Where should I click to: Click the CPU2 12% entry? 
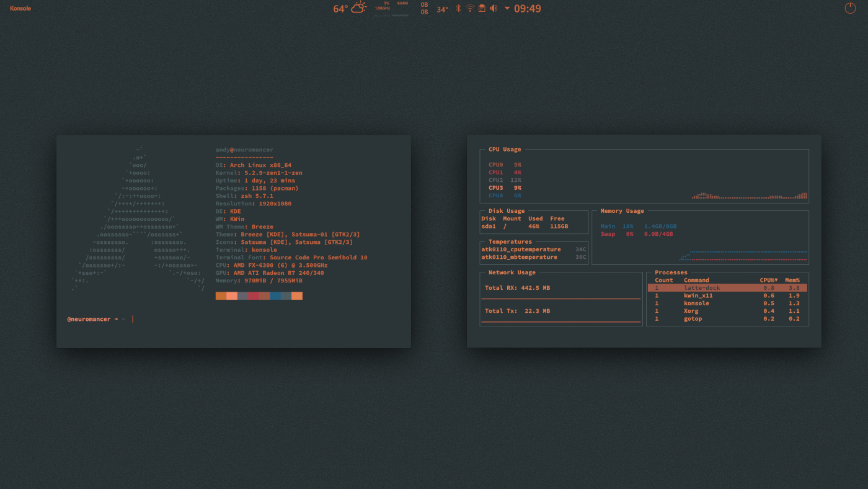pyautogui.click(x=505, y=180)
